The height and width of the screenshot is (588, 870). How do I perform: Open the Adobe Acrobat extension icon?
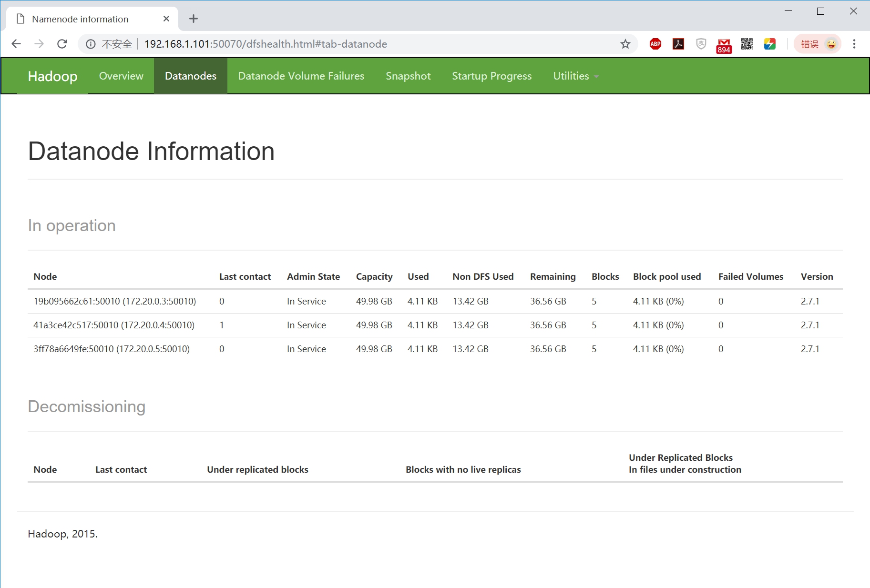pyautogui.click(x=678, y=44)
